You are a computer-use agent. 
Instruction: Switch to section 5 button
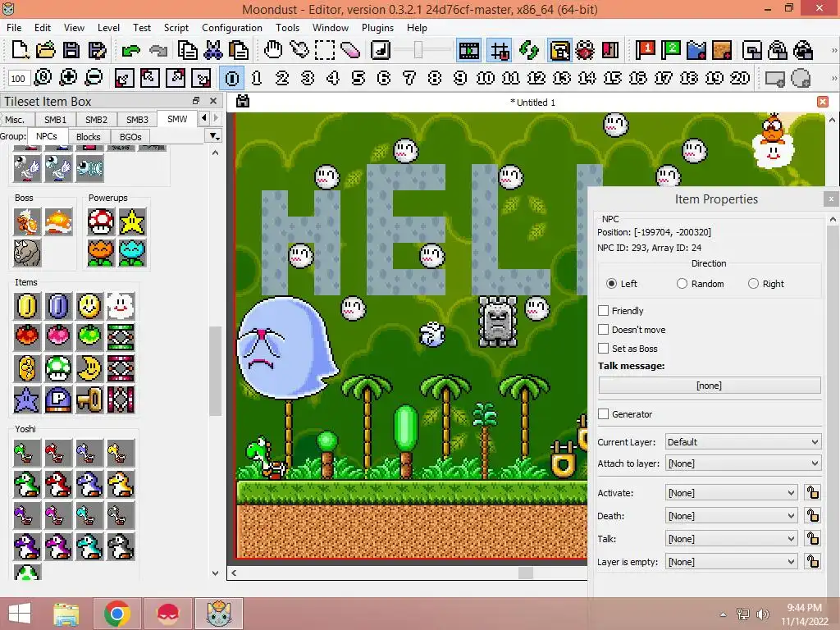pyautogui.click(x=358, y=78)
